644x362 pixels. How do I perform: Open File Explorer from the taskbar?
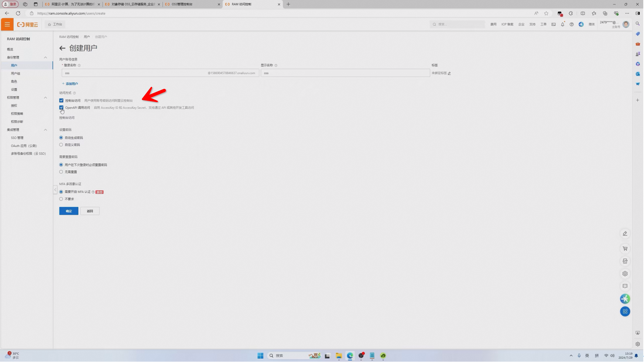tap(339, 356)
